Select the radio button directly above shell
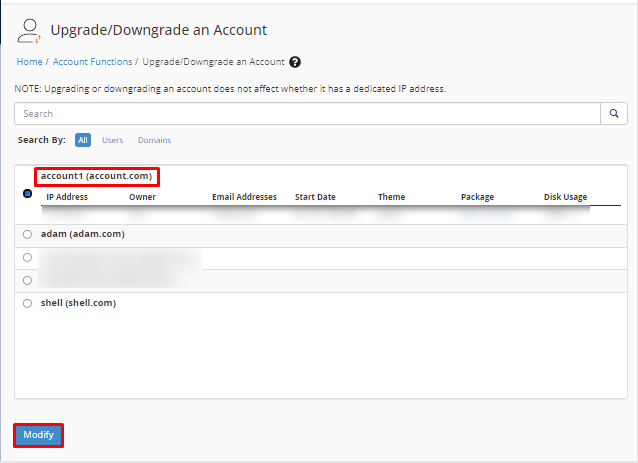Image resolution: width=638 pixels, height=463 pixels. [27, 281]
